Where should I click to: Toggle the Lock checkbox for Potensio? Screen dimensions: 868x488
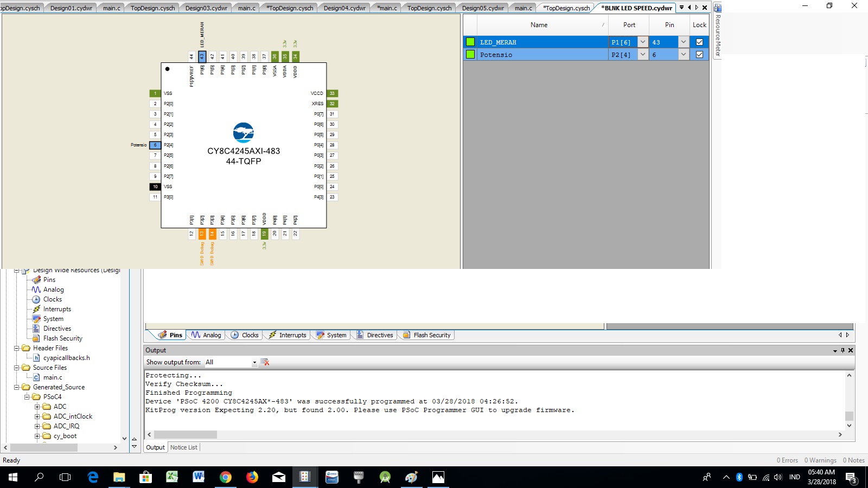699,55
